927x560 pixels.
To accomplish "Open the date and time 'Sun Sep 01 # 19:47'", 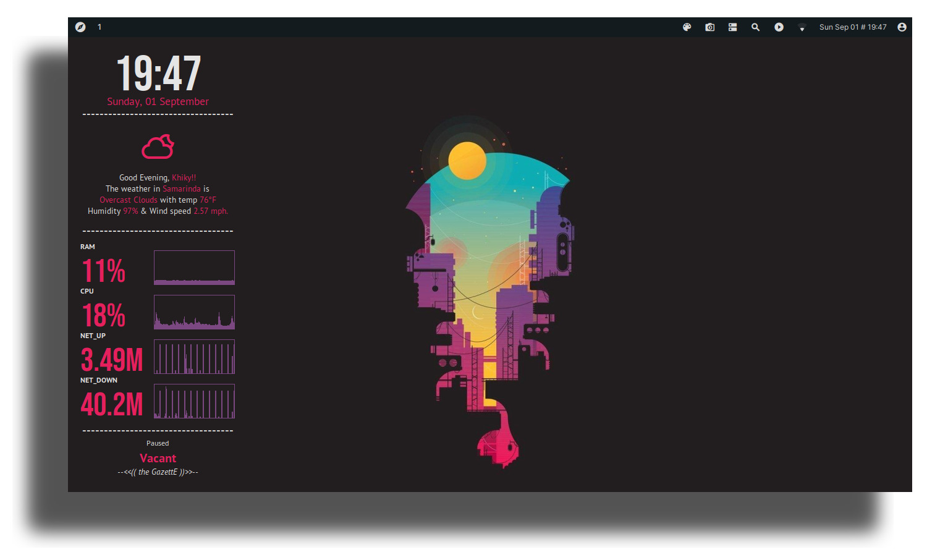I will point(853,27).
